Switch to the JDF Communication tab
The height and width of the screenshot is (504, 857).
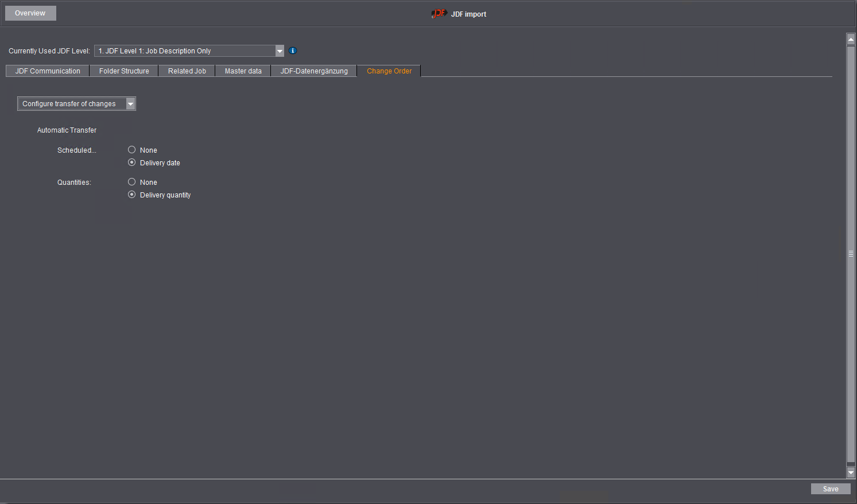pyautogui.click(x=47, y=71)
